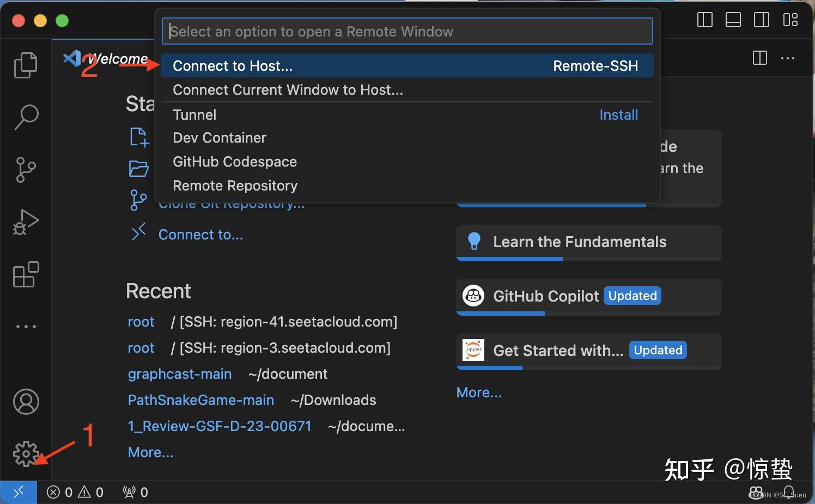Open the Search view in activity bar
Screen dimensions: 815x504
26,117
